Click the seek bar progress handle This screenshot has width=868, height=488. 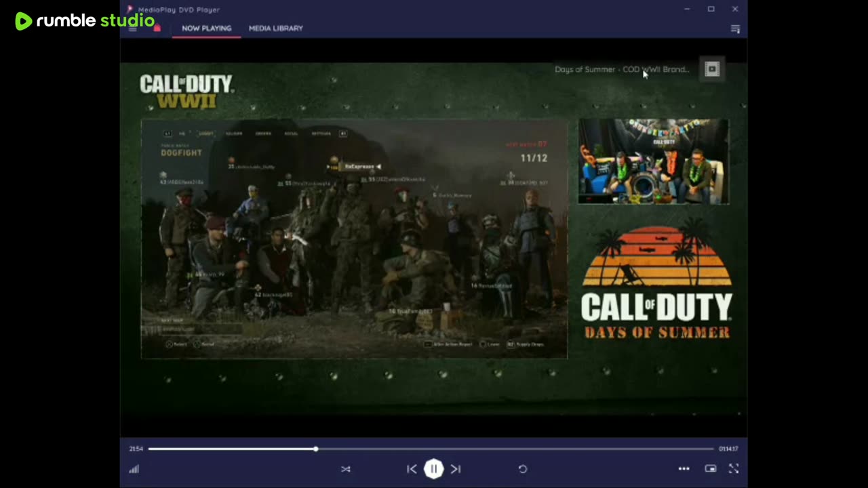pos(316,449)
